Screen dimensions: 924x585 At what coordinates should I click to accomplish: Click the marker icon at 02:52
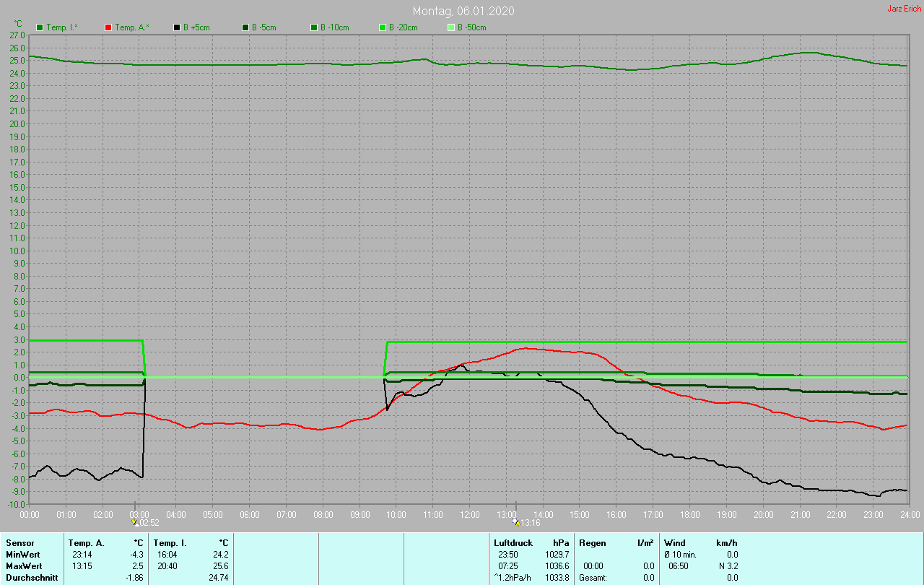135,522
